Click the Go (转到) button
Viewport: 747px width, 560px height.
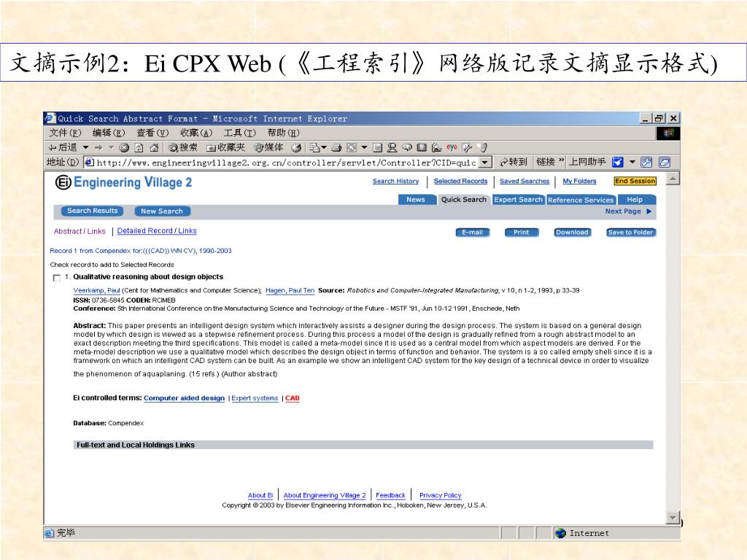click(x=513, y=162)
